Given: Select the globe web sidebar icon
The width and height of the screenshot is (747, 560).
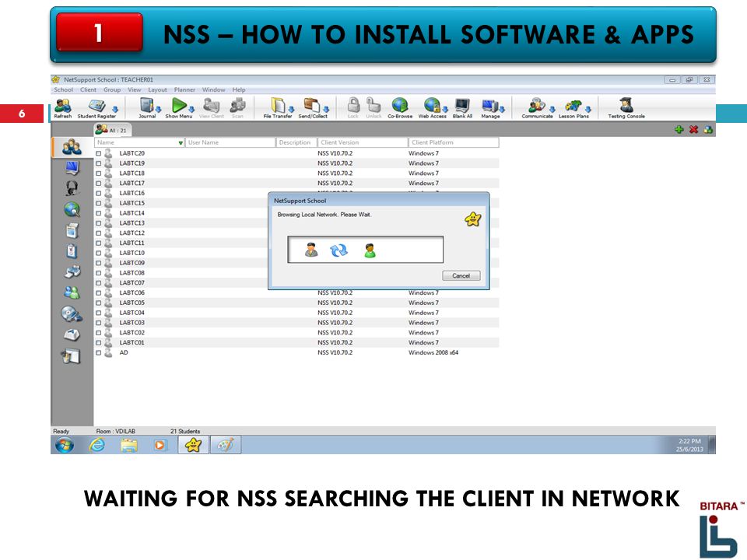Looking at the screenshot, I should 72,209.
